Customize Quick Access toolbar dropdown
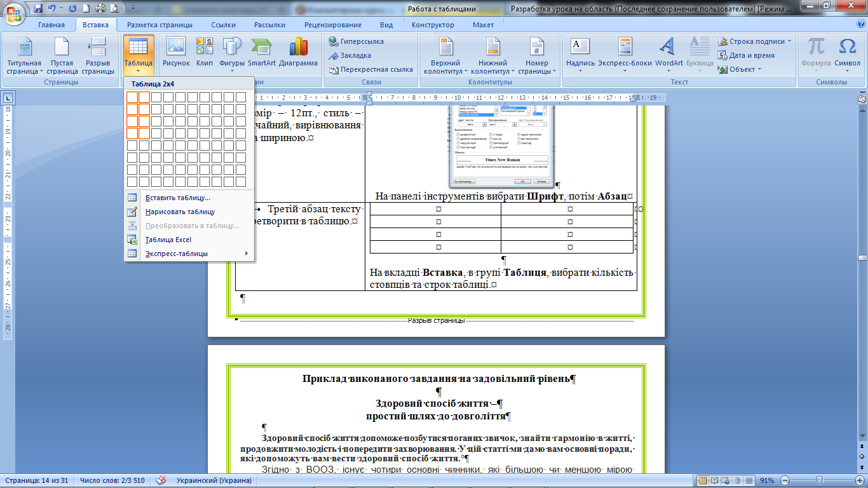The height and width of the screenshot is (488, 868). point(132,8)
